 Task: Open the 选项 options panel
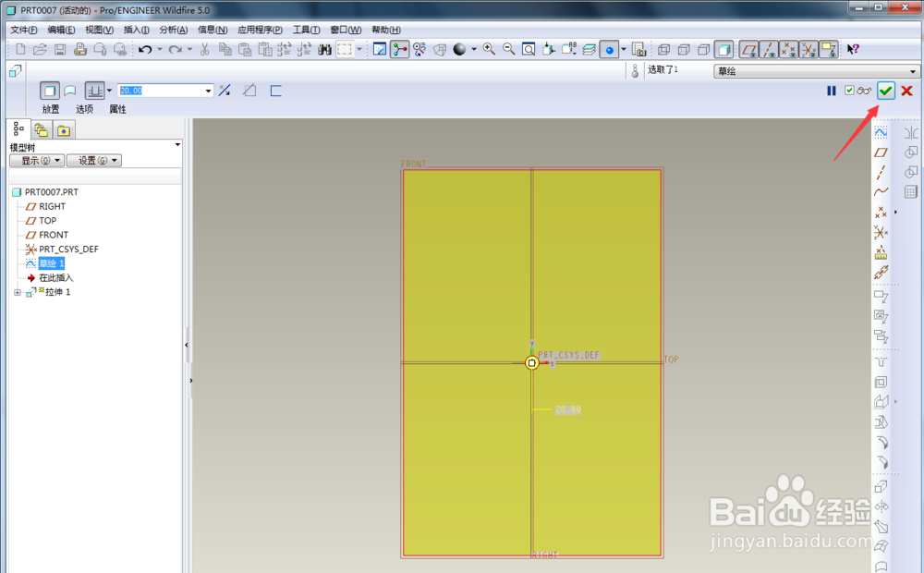tap(84, 109)
